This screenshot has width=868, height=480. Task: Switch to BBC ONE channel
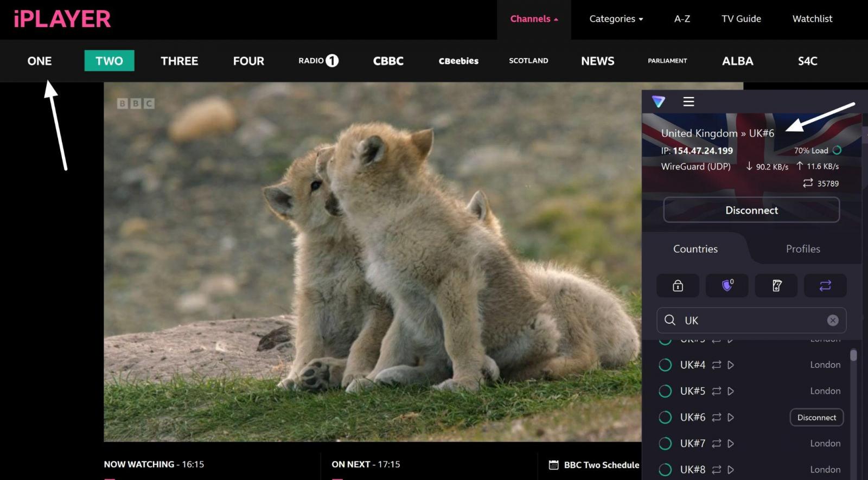click(40, 61)
